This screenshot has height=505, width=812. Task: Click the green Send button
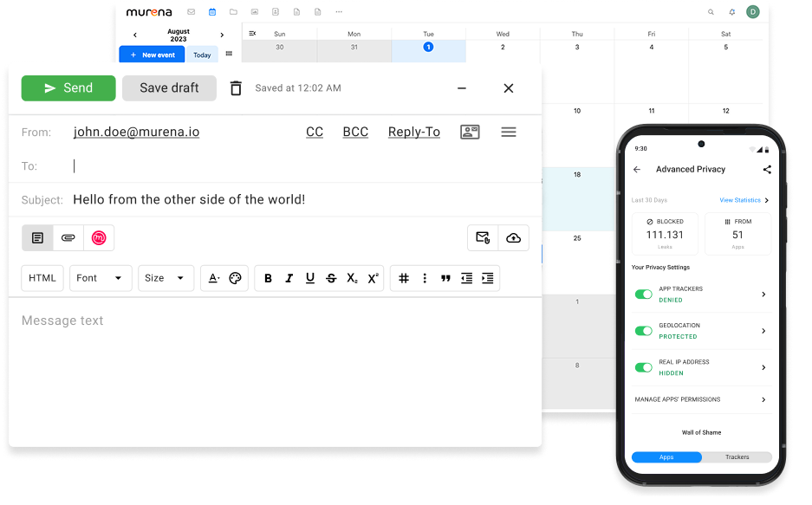click(x=68, y=88)
